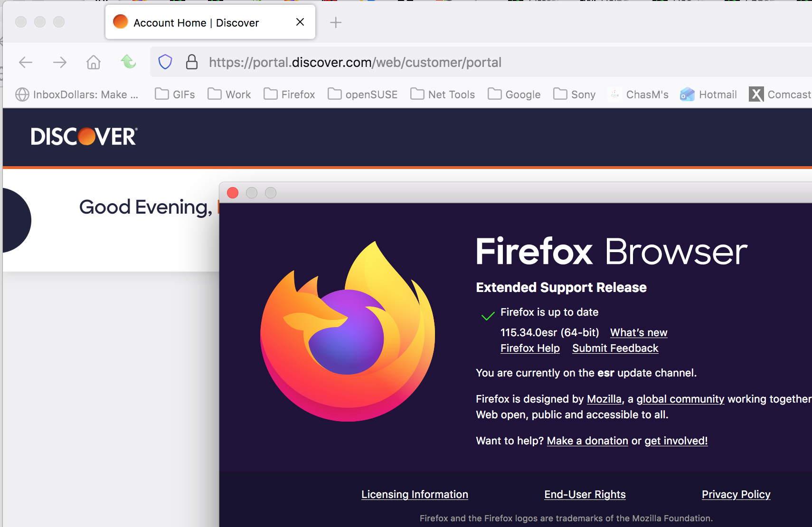Show site security via padlock icon

pyautogui.click(x=192, y=62)
